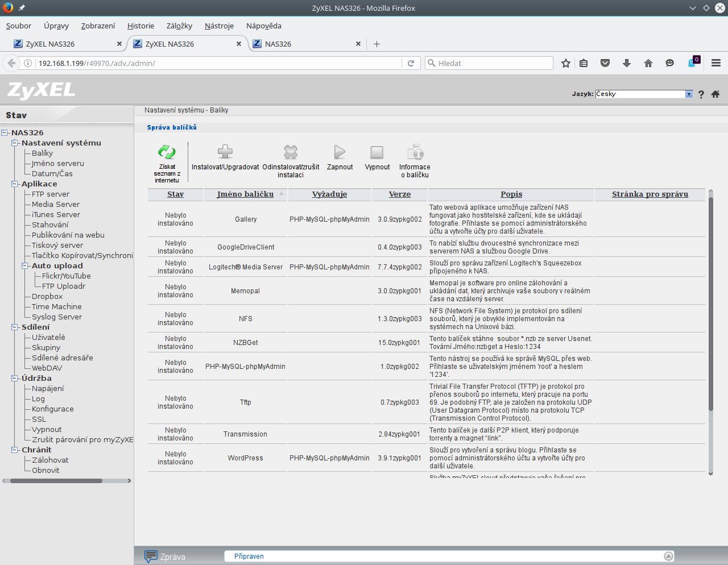Click the site info icon in address bar
Screen dimensions: 728x565
coord(27,63)
